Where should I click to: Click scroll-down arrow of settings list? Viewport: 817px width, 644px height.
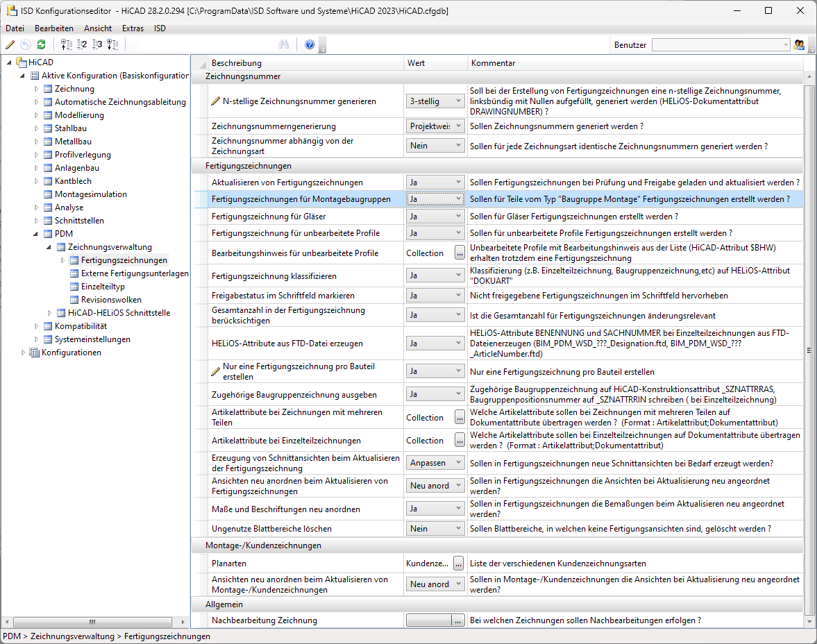(809, 622)
